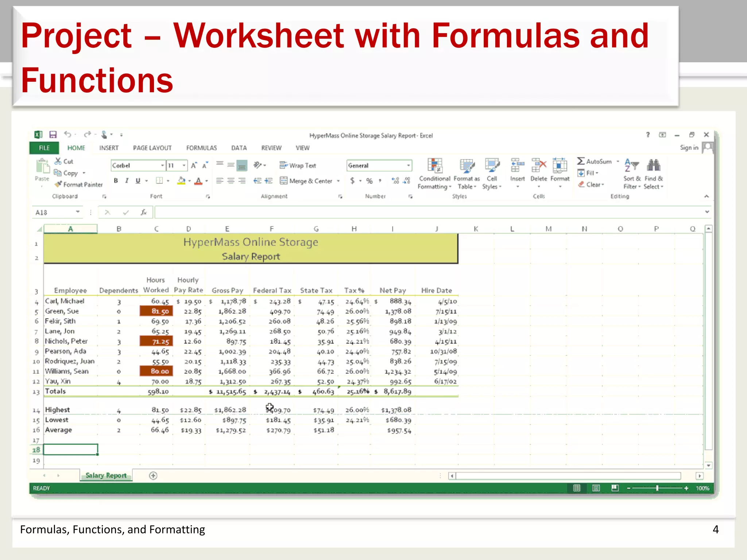This screenshot has width=747, height=560.
Task: Select the Salary Report sheet tab
Action: click(x=106, y=475)
